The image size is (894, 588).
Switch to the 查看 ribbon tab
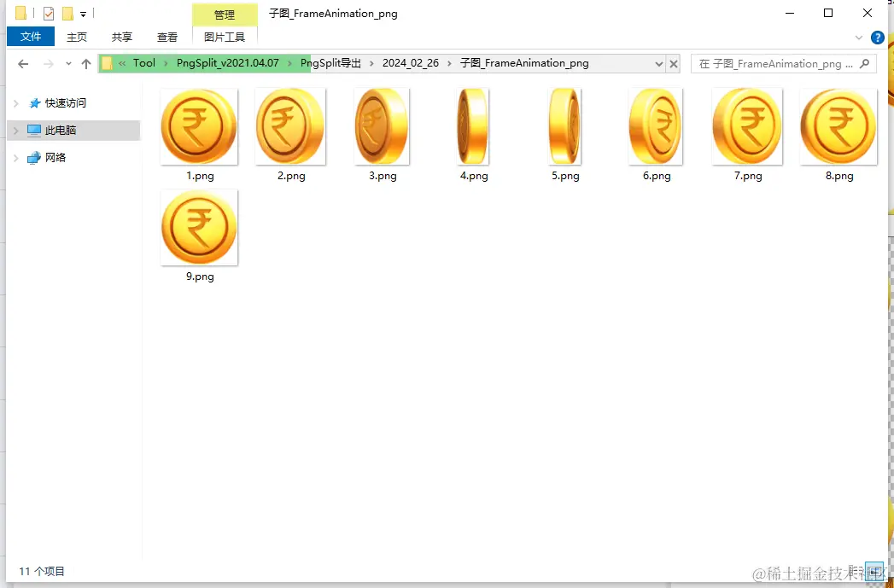click(167, 37)
